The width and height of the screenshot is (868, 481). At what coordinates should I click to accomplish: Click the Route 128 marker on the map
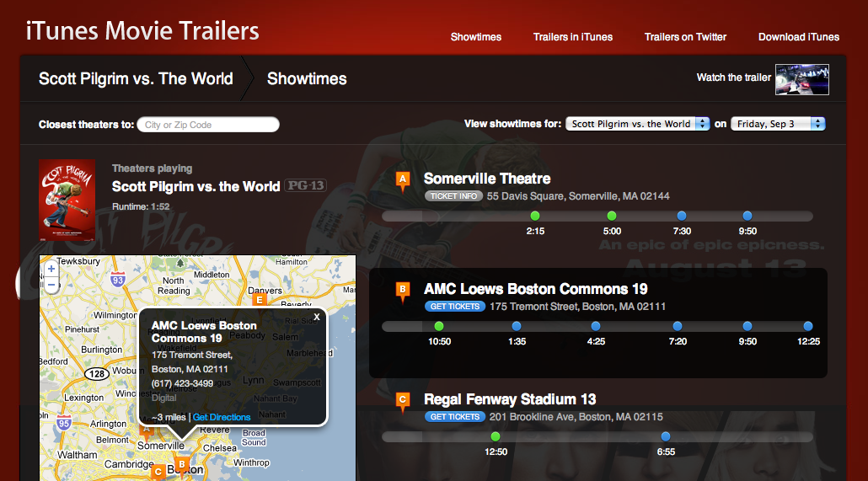click(97, 374)
